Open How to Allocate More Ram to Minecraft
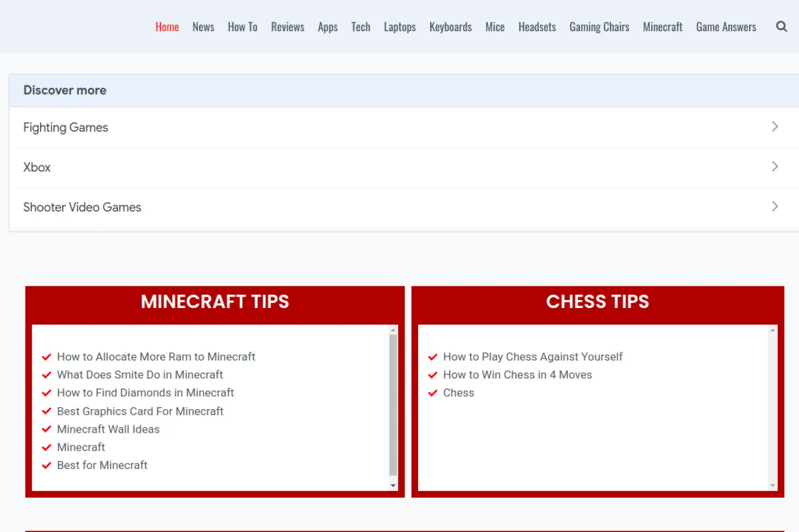799x532 pixels. coord(156,357)
